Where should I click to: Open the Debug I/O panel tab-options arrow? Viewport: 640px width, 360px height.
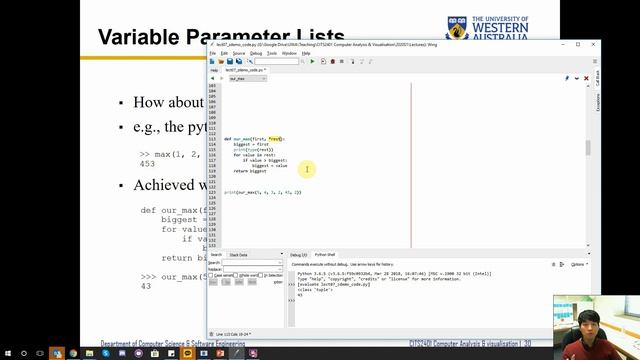(588, 254)
